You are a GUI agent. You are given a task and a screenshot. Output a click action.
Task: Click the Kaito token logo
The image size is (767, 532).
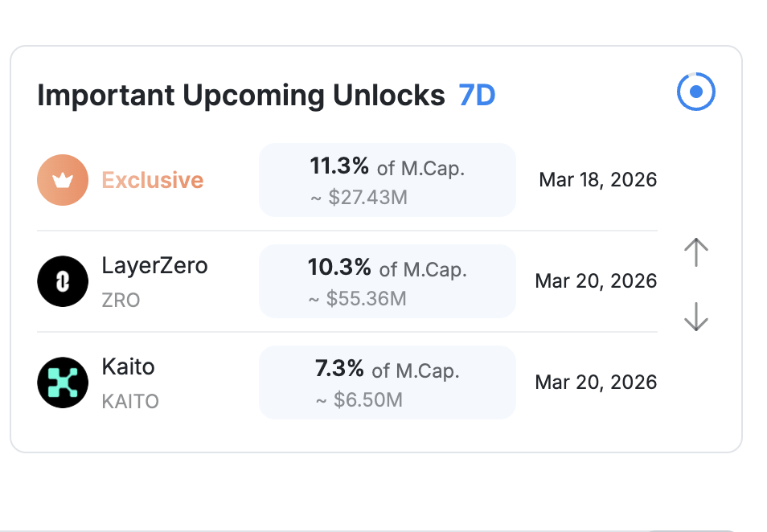tap(63, 383)
